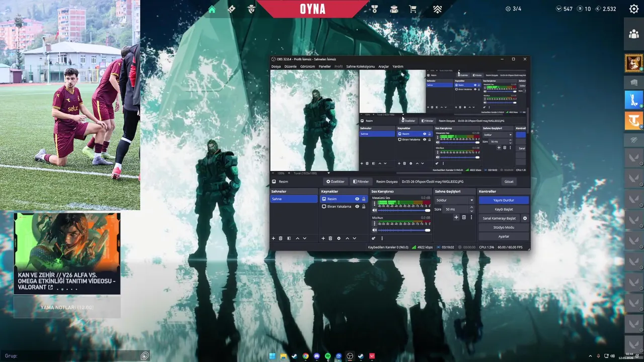Open Yardım menu in OBS
Viewport: 644px width, 362px height.
(397, 66)
